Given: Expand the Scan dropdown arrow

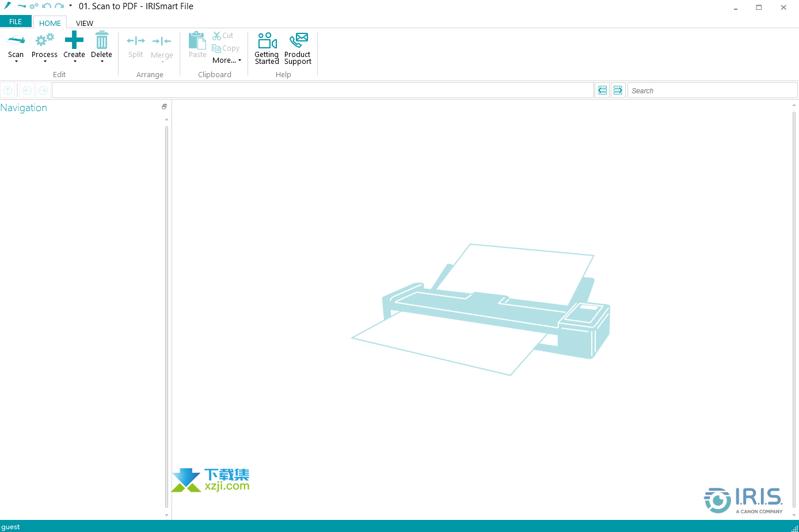Looking at the screenshot, I should [x=16, y=62].
